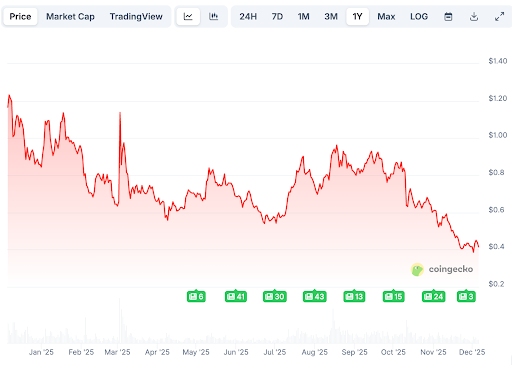Open news marker with 24 articles
Screen dimensions: 512x365
434,296
